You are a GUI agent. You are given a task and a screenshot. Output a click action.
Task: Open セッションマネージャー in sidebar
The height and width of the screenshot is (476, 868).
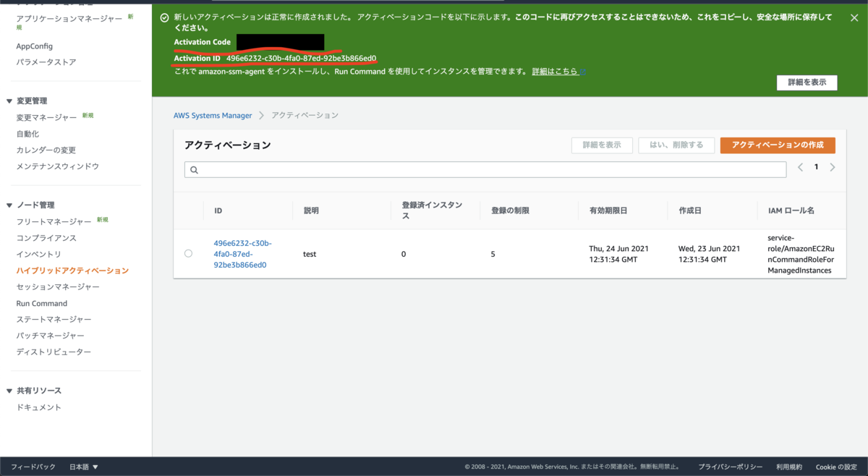point(58,287)
